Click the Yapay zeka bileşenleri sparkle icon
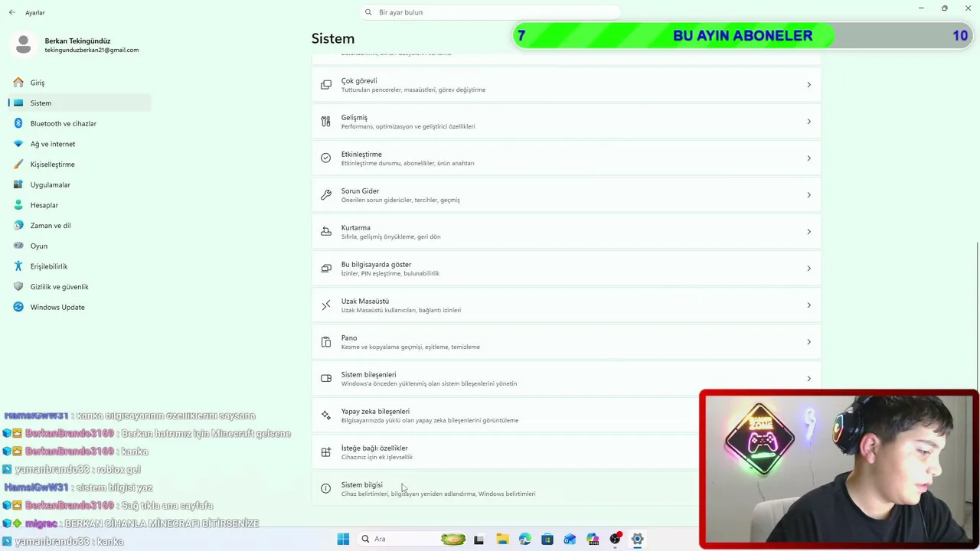 pyautogui.click(x=326, y=415)
